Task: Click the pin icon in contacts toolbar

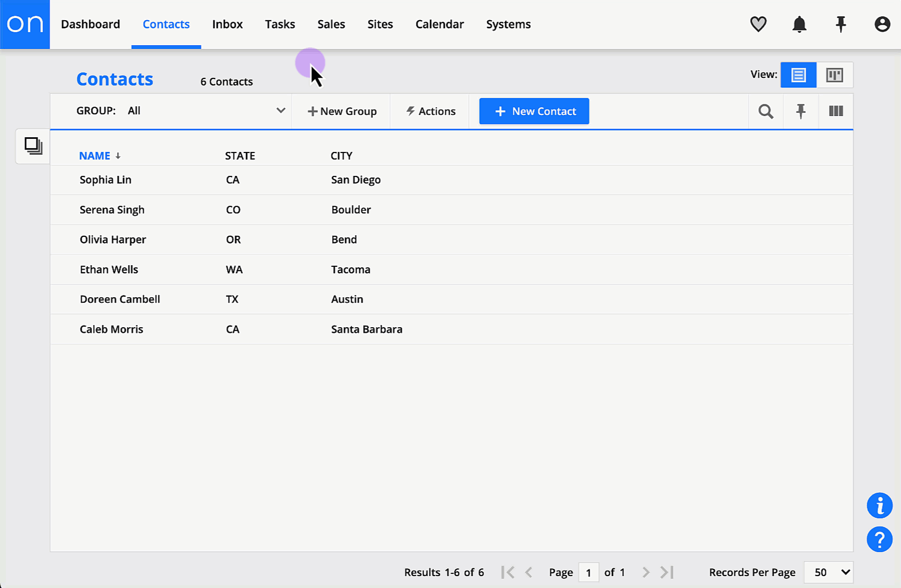Action: (800, 112)
